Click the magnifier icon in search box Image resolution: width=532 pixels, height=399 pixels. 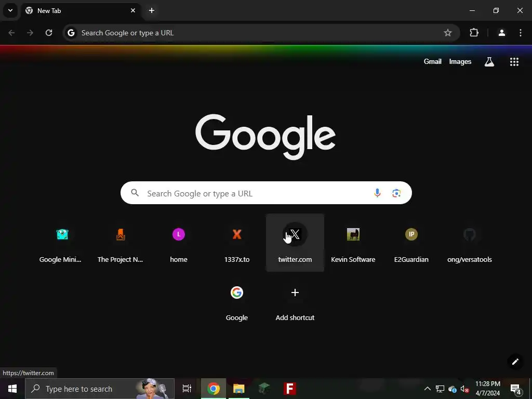135,193
